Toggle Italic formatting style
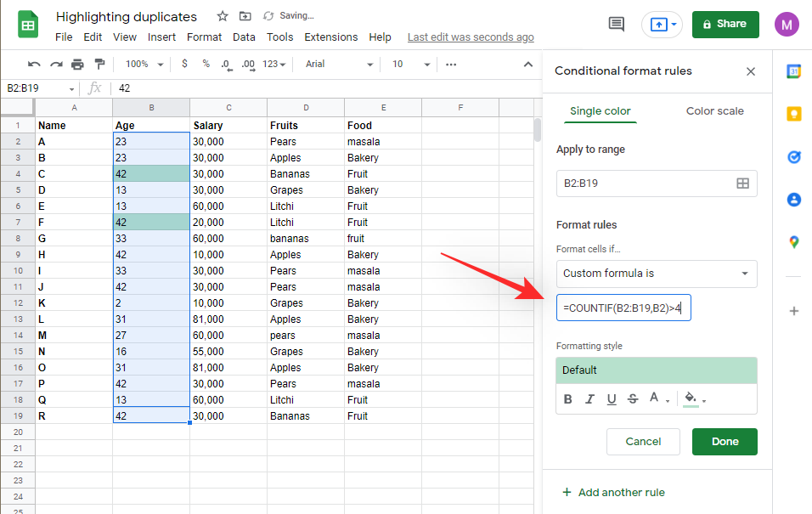This screenshot has height=514, width=812. pyautogui.click(x=589, y=398)
